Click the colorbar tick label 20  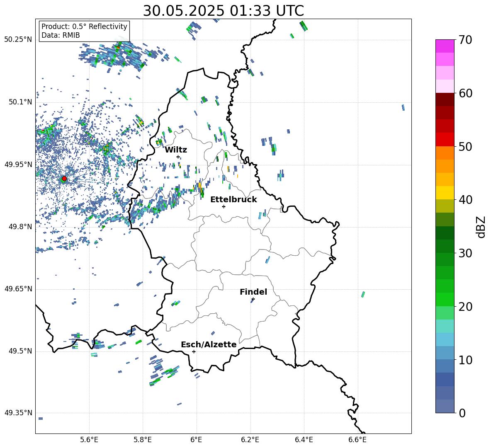465,306
